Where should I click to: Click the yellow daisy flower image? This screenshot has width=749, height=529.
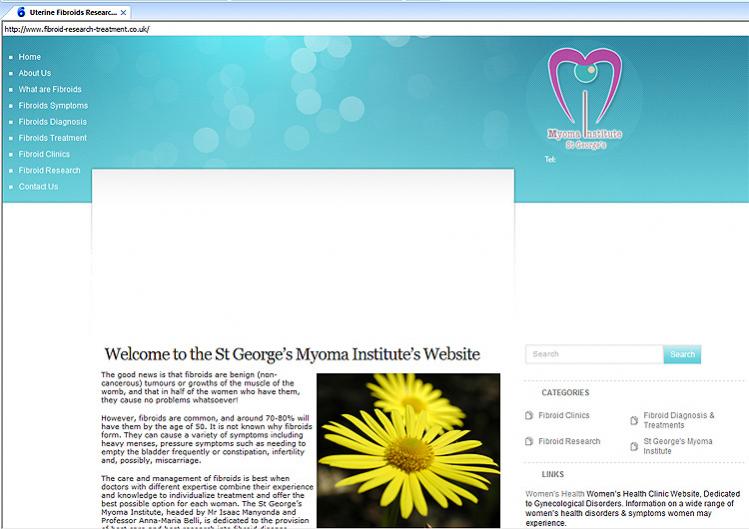(408, 450)
